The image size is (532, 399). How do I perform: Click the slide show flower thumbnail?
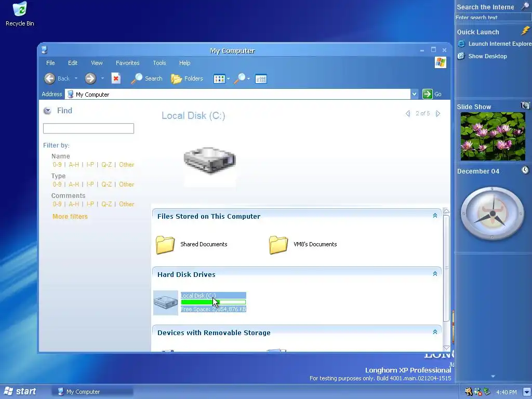493,137
